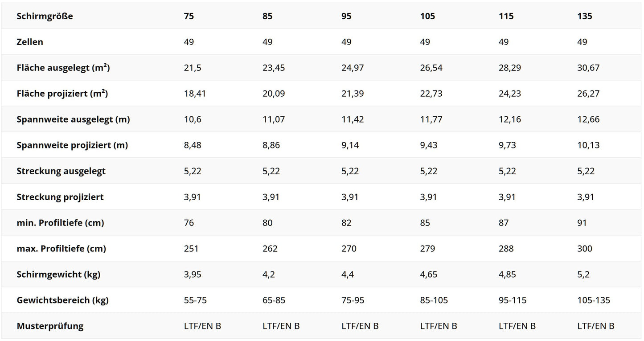Click min. Profiltiefe value 76
The height and width of the screenshot is (341, 644).
pos(189,223)
